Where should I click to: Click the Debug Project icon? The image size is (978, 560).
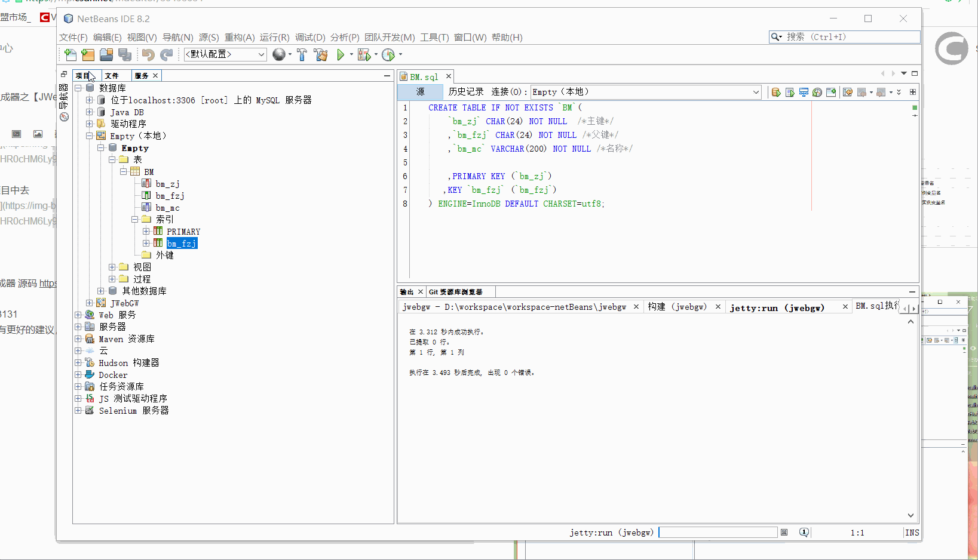pos(363,55)
